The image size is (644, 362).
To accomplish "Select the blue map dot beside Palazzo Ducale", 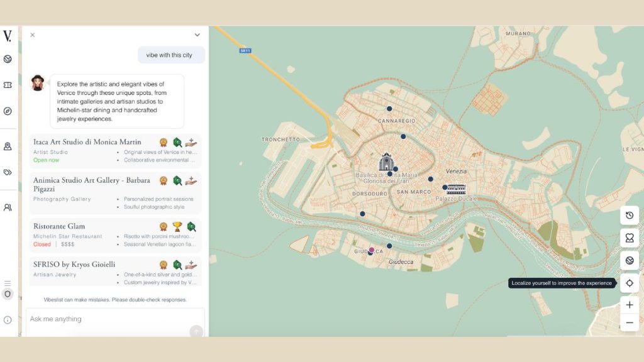I will (x=445, y=187).
